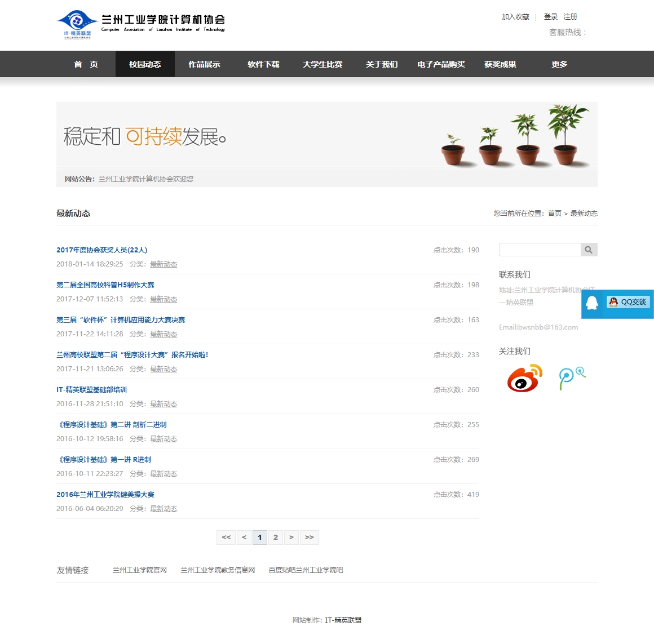
Task: Jump to last page with >> button
Action: coord(310,538)
